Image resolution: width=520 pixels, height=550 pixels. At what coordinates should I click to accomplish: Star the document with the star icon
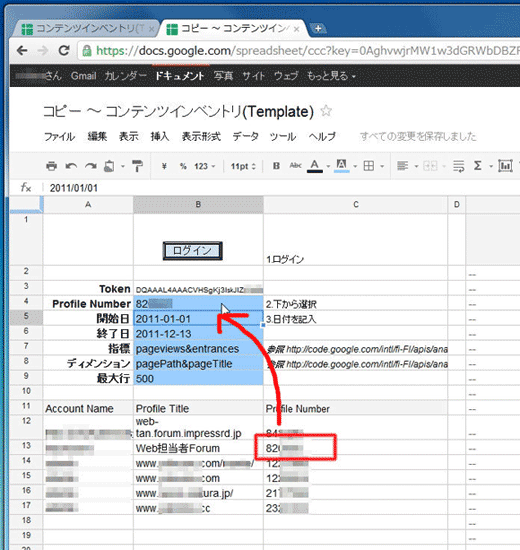click(x=326, y=111)
